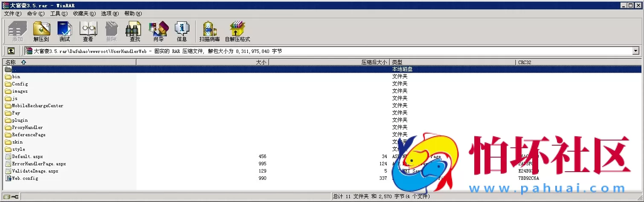The height and width of the screenshot is (202, 644).
Task: Run the Test (测试) archive tool
Action: pyautogui.click(x=64, y=31)
